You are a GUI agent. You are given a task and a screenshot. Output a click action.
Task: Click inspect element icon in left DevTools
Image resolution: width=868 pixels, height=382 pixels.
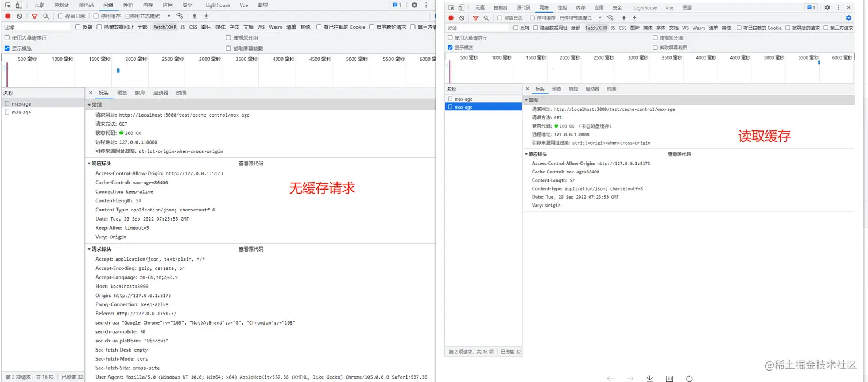7,5
